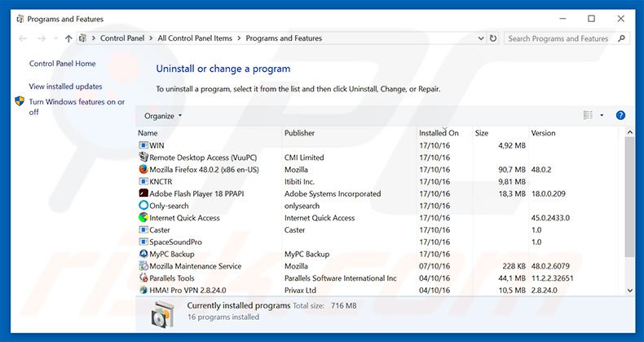The width and height of the screenshot is (644, 342).
Task: Select the Only-search program row name
Action: click(169, 206)
